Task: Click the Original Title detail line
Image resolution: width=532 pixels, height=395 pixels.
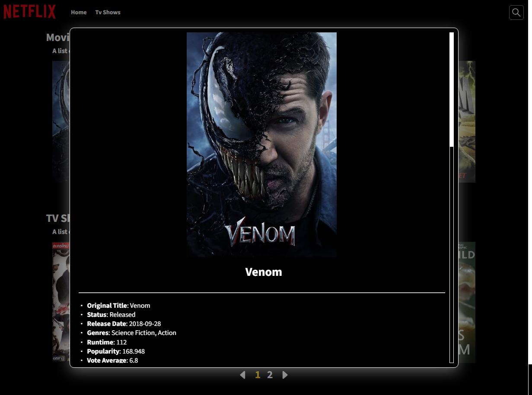Action: click(x=118, y=306)
